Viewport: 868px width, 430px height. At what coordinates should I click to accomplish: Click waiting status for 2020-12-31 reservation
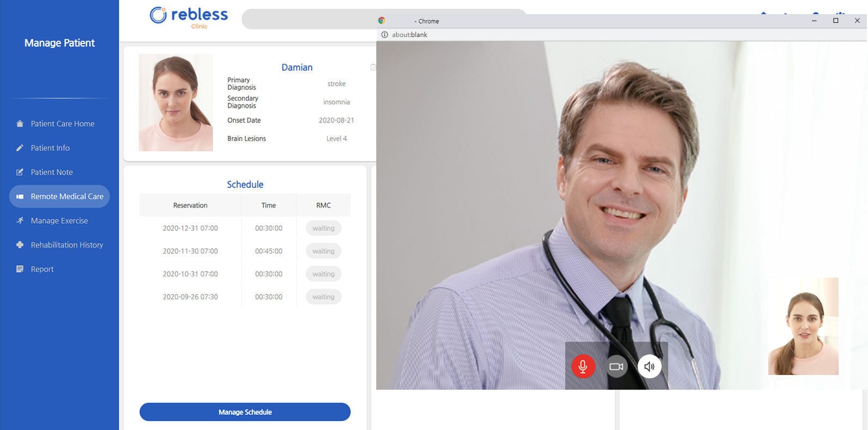pos(323,228)
